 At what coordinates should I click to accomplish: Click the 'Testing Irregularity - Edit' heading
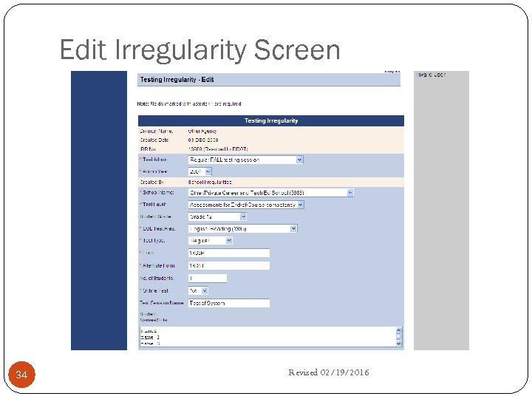pos(177,80)
